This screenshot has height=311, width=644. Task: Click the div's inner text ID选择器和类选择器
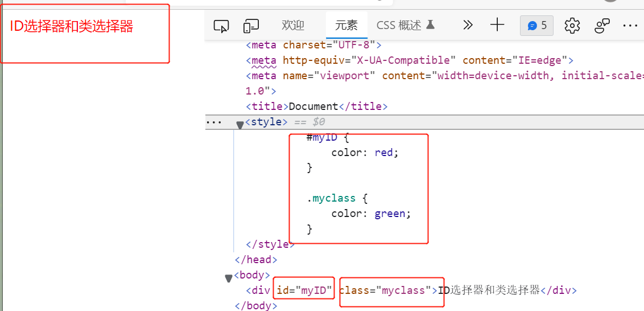pyautogui.click(x=489, y=290)
